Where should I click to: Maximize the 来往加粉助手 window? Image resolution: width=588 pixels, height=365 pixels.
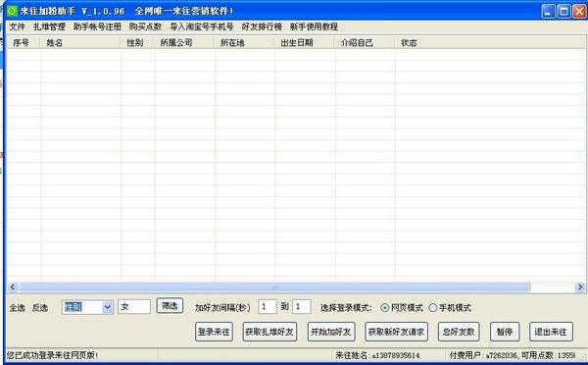click(563, 11)
